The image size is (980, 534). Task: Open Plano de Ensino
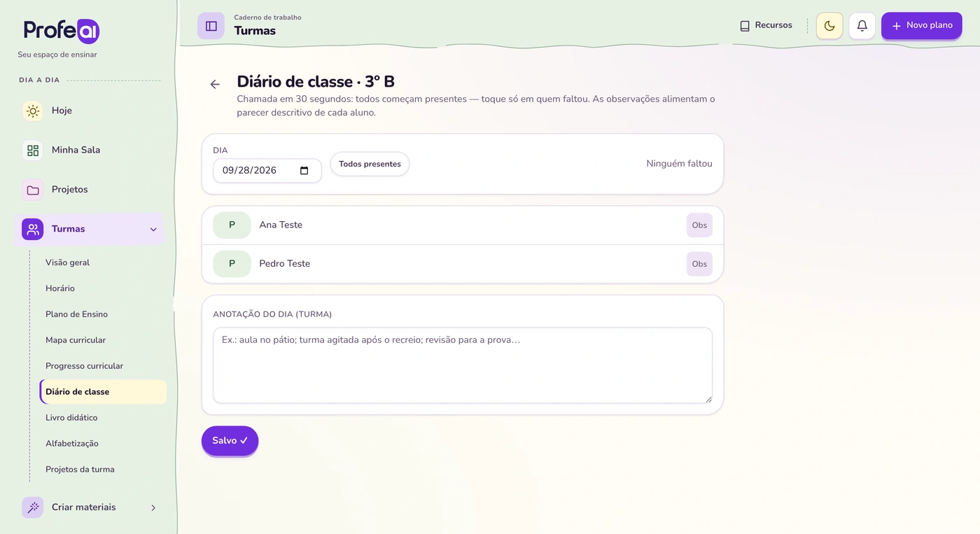(76, 314)
